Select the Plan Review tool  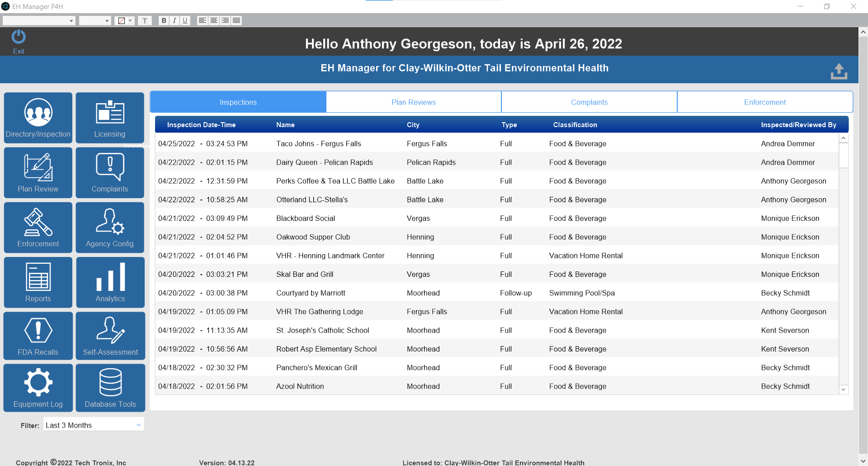(x=38, y=172)
